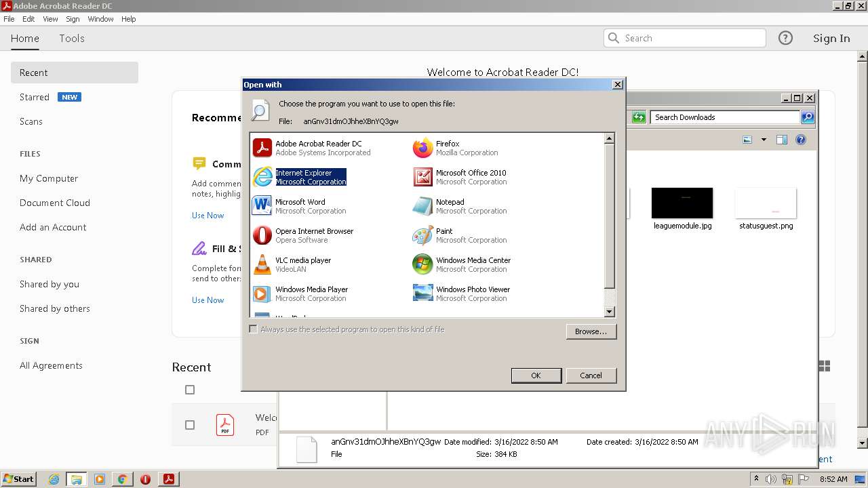Pick the Internet Explorer program icon
The width and height of the screenshot is (868, 488).
[262, 177]
